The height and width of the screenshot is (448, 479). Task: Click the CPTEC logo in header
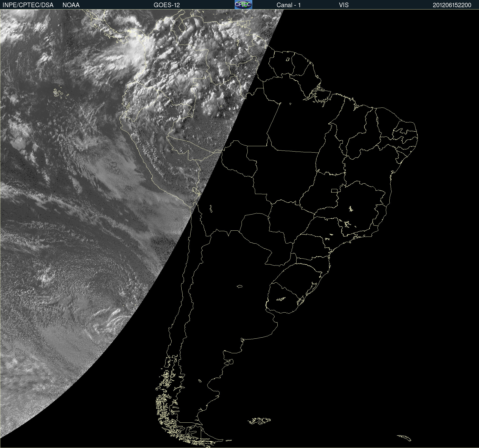point(243,5)
